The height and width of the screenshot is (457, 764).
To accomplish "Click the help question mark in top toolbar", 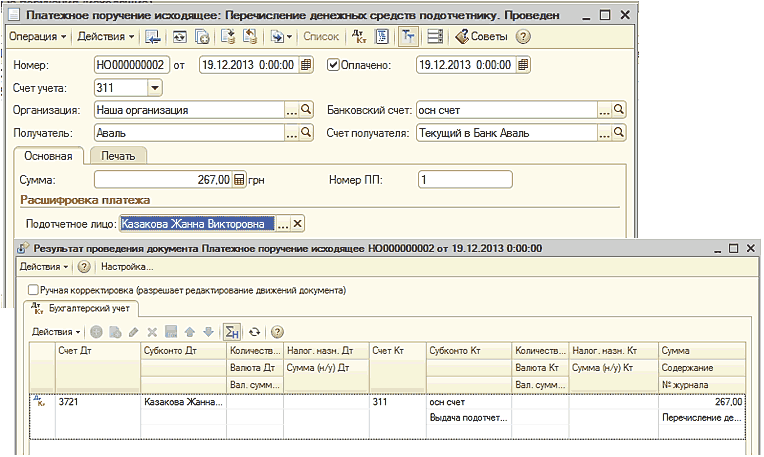I will pyautogui.click(x=523, y=37).
